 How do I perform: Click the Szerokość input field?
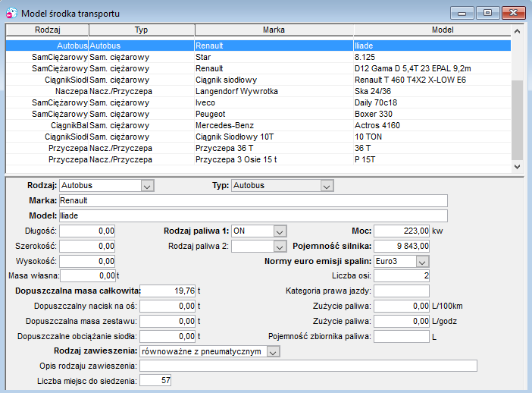(x=87, y=246)
